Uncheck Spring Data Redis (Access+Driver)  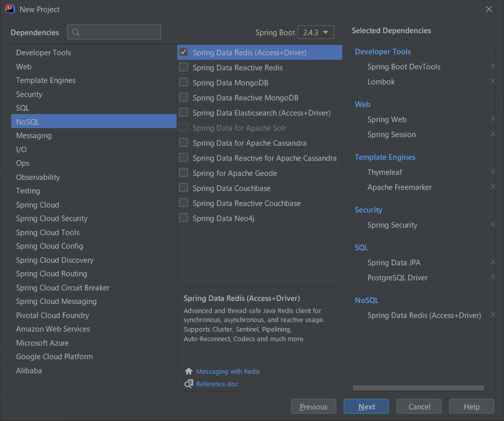pos(184,52)
